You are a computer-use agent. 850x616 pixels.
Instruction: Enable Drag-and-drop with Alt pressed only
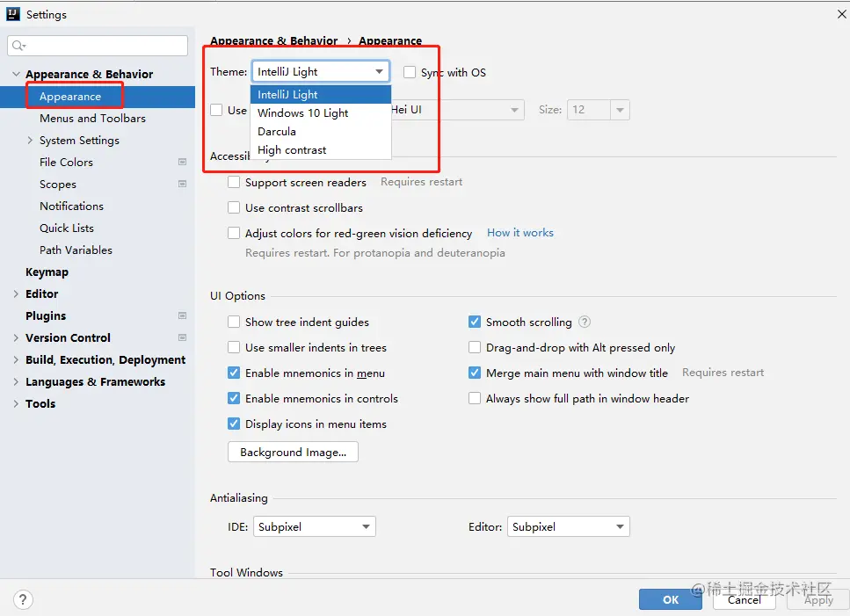coord(475,347)
